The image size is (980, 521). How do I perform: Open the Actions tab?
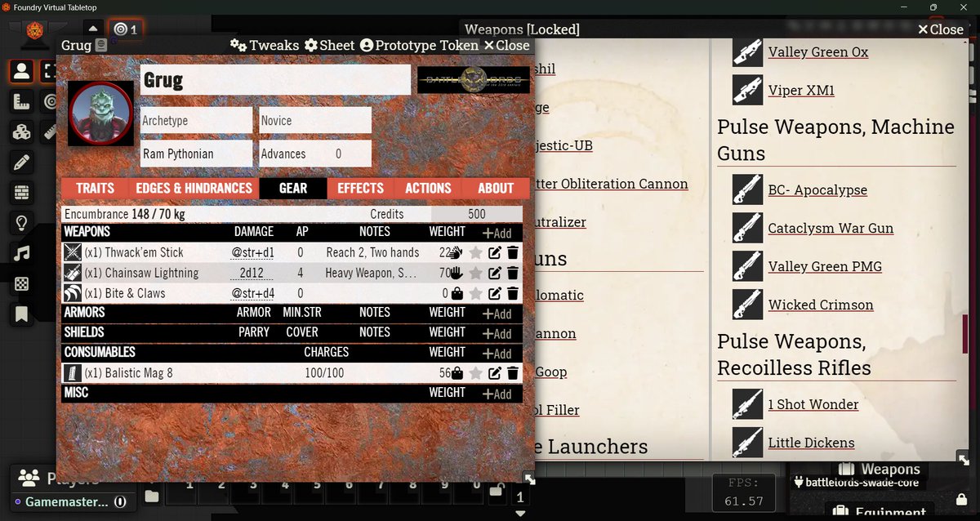[x=428, y=188]
